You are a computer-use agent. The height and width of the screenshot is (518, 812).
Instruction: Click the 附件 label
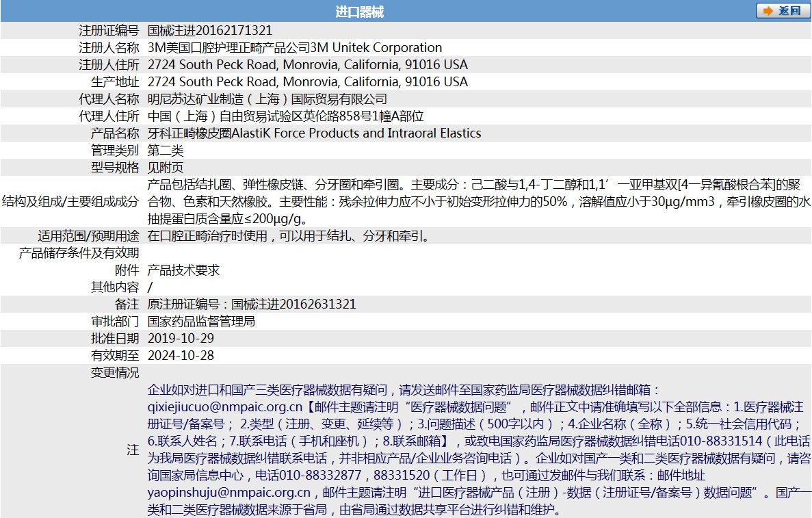tap(127, 270)
